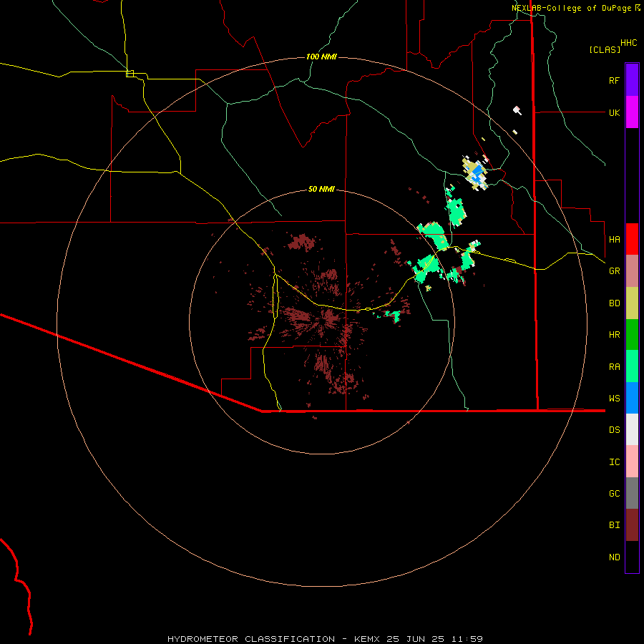Click the RF legend label
The width and height of the screenshot is (644, 644).
click(x=614, y=80)
